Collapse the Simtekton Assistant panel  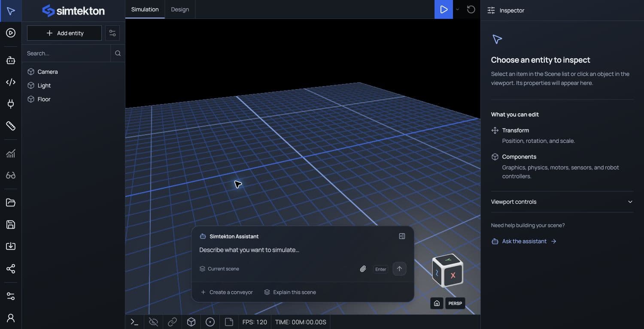[x=402, y=236]
